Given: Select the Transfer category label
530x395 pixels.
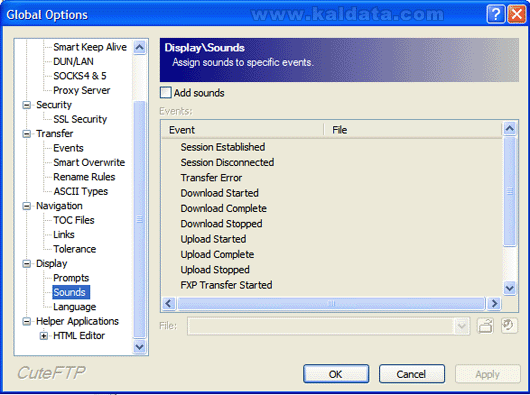Looking at the screenshot, I should coord(55,134).
